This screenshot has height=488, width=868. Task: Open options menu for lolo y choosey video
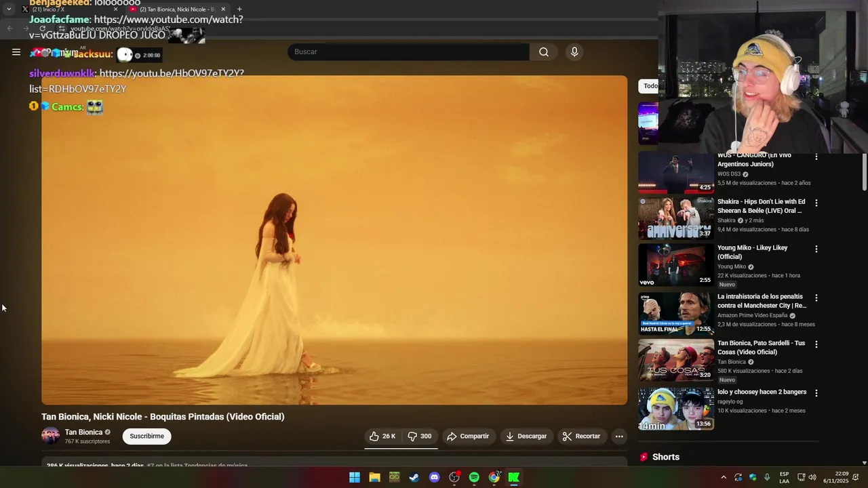(x=816, y=393)
